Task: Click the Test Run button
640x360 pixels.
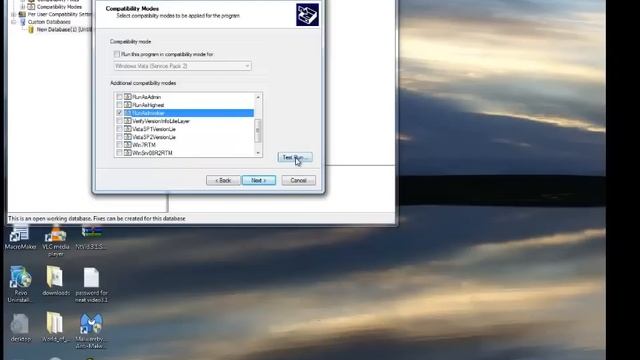Action: pyautogui.click(x=295, y=157)
